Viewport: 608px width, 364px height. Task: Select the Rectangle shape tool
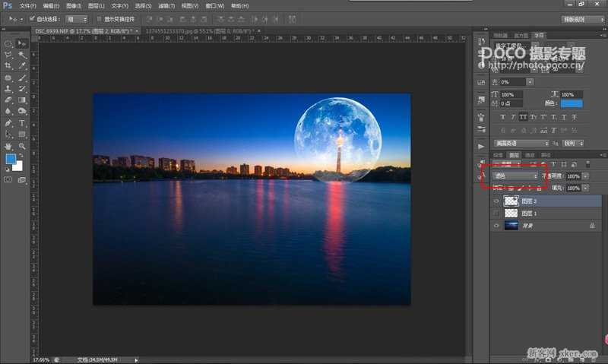click(x=22, y=135)
